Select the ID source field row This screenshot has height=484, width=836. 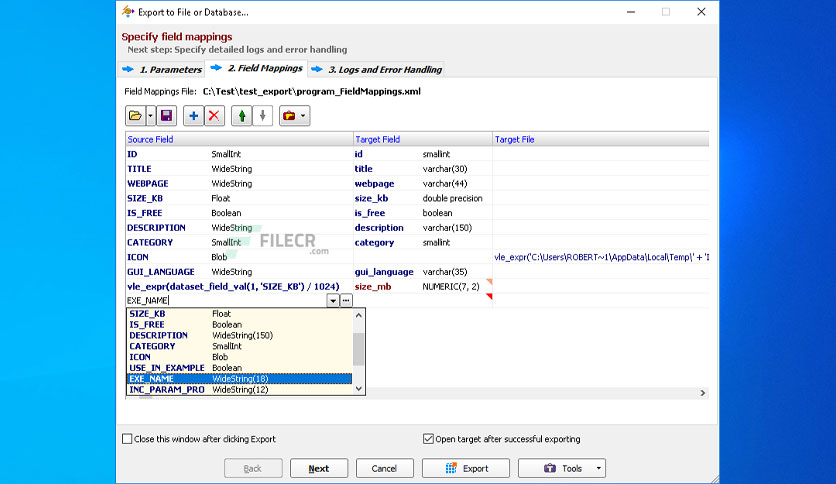point(239,154)
